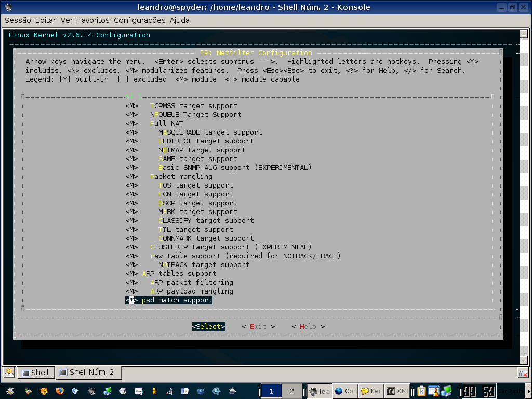Image resolution: width=532 pixels, height=399 pixels.
Task: Select ECN target support row
Action: coord(179,194)
